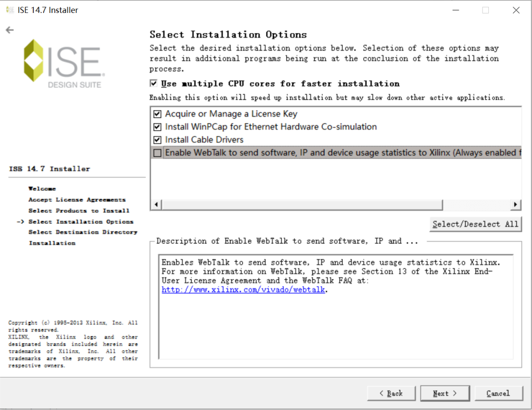Click the installer icon in title bar
The height and width of the screenshot is (410, 532).
(x=9, y=10)
